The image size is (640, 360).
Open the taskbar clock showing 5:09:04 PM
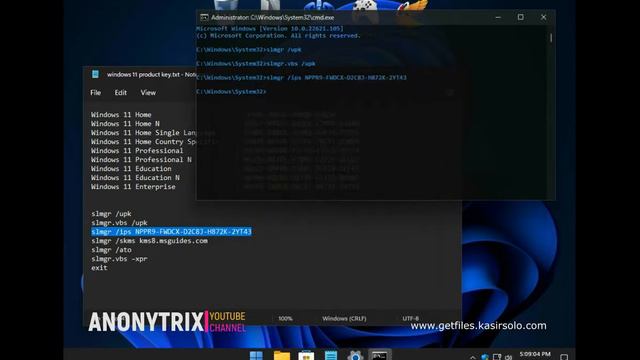click(x=535, y=355)
